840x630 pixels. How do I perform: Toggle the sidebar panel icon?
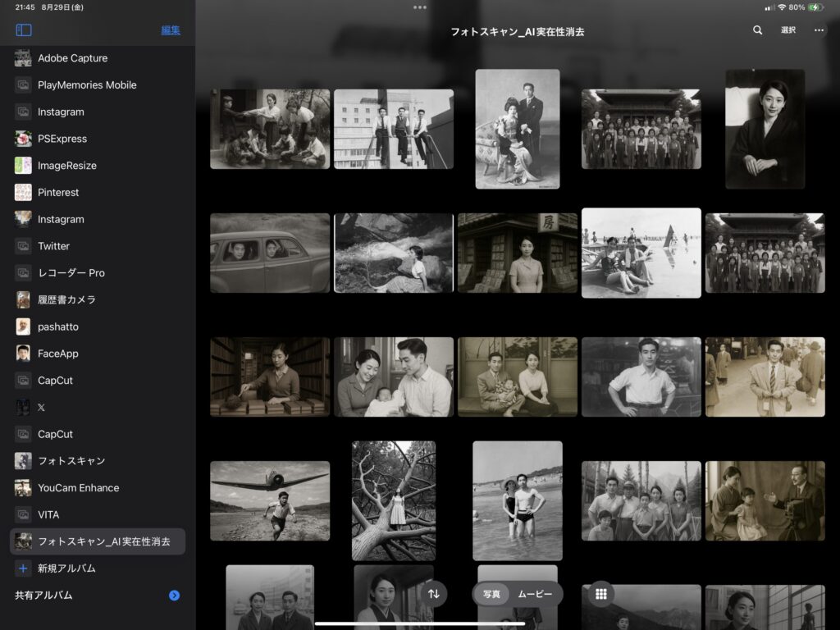point(24,30)
